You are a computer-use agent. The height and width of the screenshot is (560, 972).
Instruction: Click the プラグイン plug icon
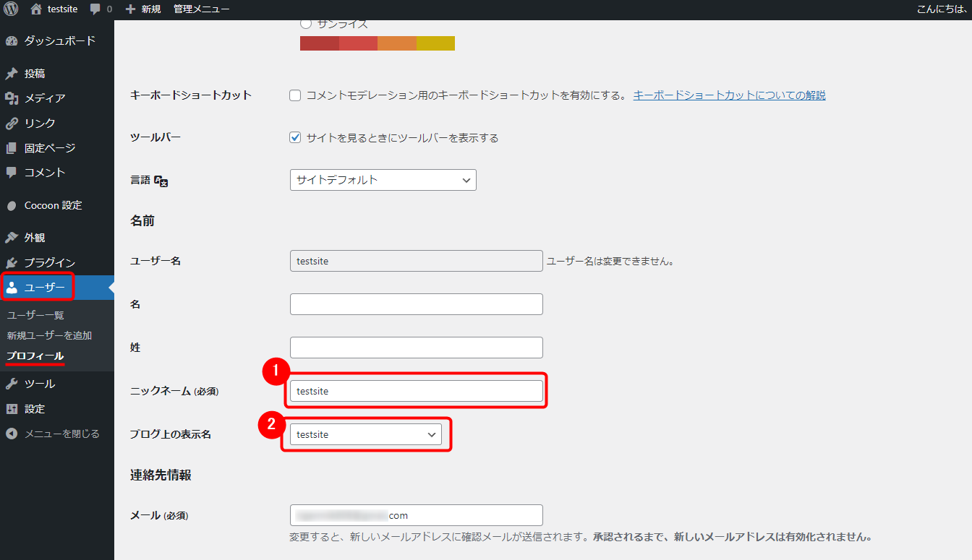coord(11,263)
